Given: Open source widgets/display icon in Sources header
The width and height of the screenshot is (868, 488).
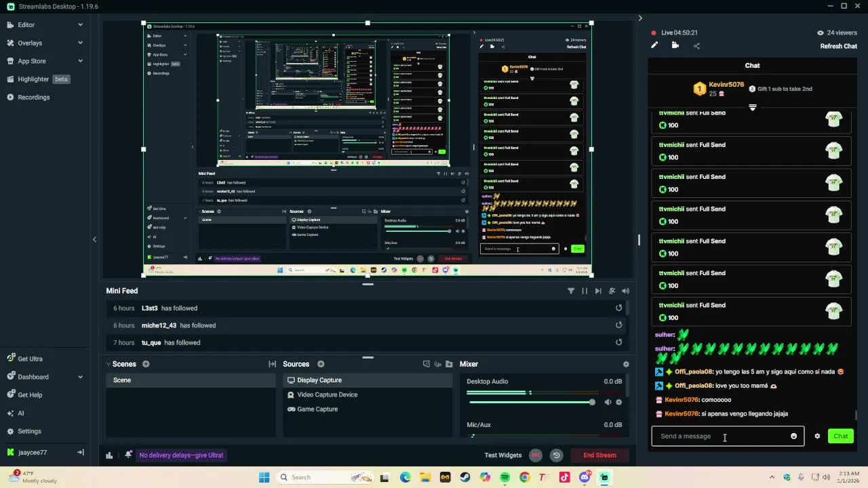Looking at the screenshot, I should [427, 364].
